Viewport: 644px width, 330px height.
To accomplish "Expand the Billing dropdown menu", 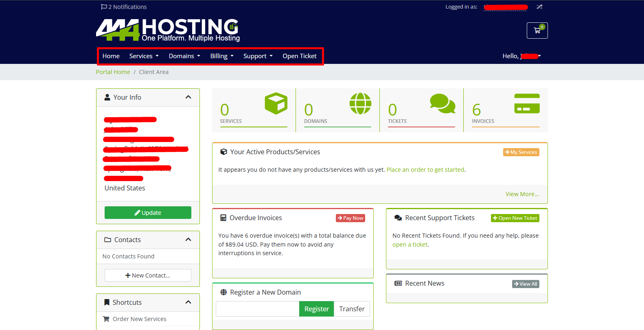I will [x=221, y=56].
